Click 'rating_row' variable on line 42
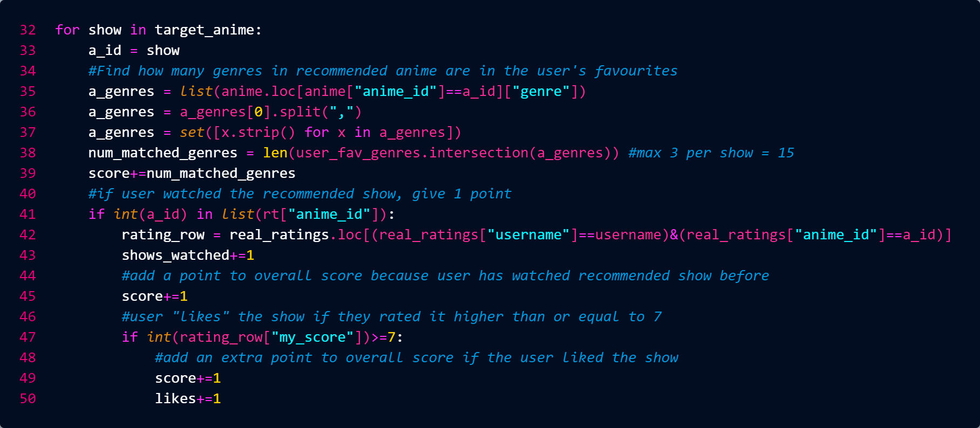Viewport: 980px width, 428px height. [x=163, y=234]
